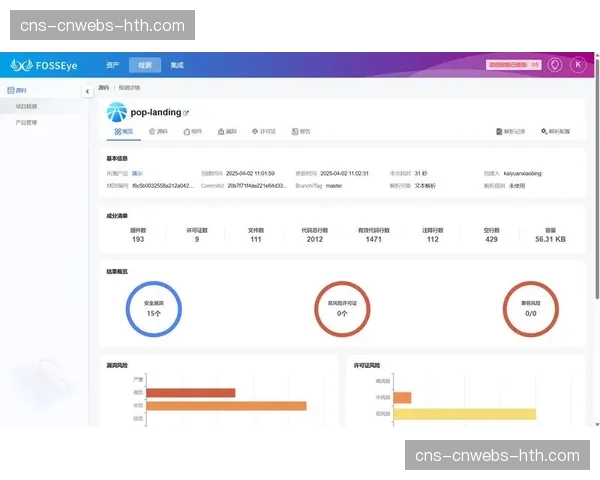Click the blue 安全漏洞 15个 ring
600x480 pixels.
(154, 312)
